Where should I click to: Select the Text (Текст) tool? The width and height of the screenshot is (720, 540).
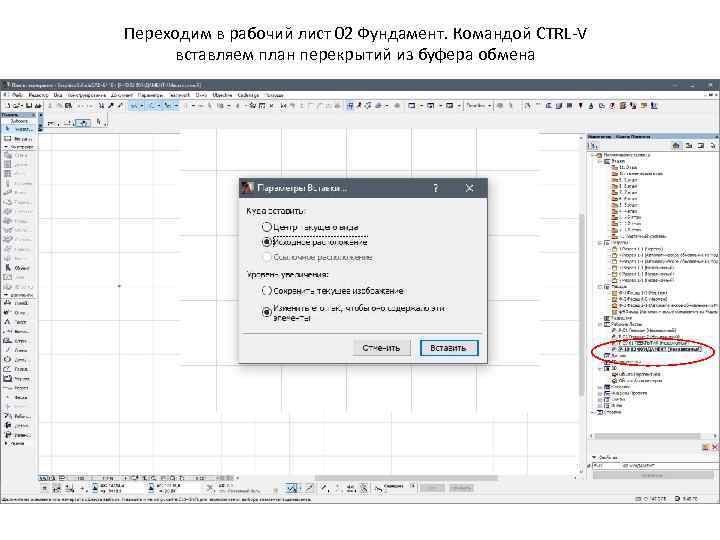pos(18,322)
